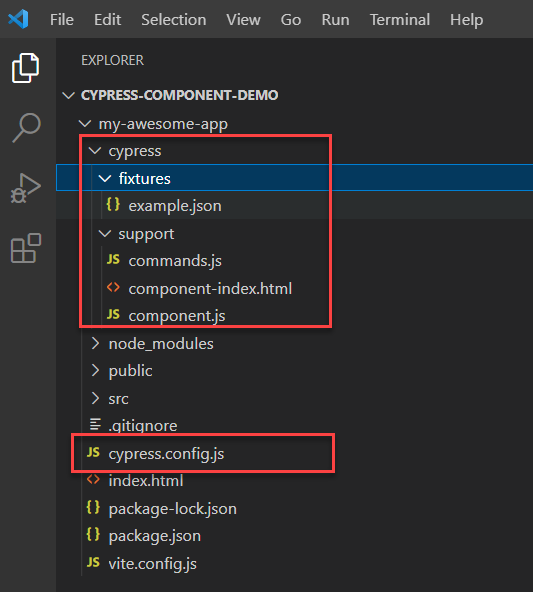
Task: Open the Selection menu
Action: [174, 20]
